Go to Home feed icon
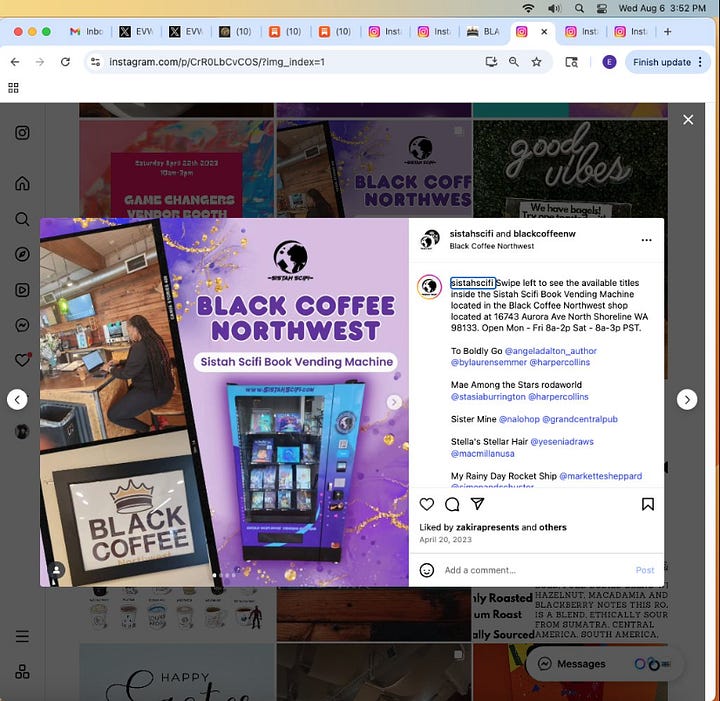 click(x=22, y=183)
